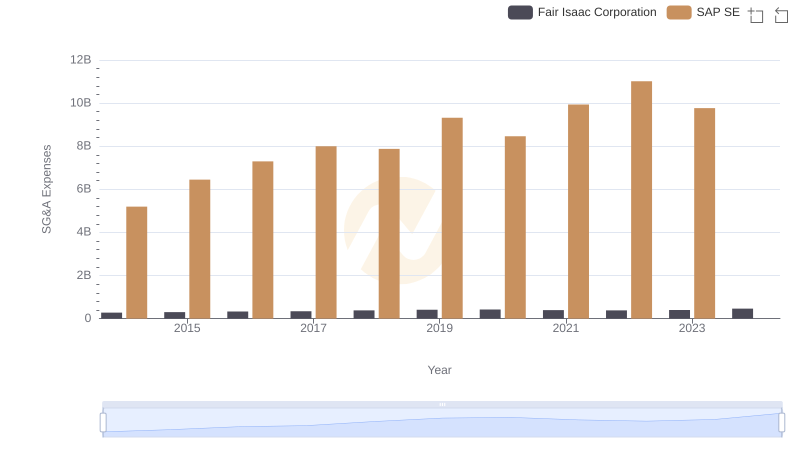
Task: Toggle Fair Isaac Corporation legend series
Action: tap(582, 12)
